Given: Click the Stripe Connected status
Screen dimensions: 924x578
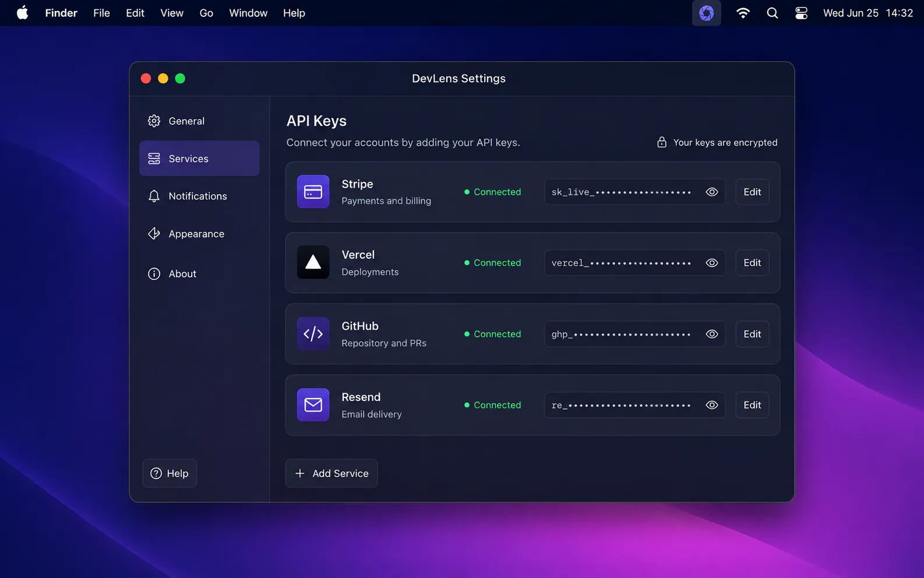Looking at the screenshot, I should coord(492,192).
